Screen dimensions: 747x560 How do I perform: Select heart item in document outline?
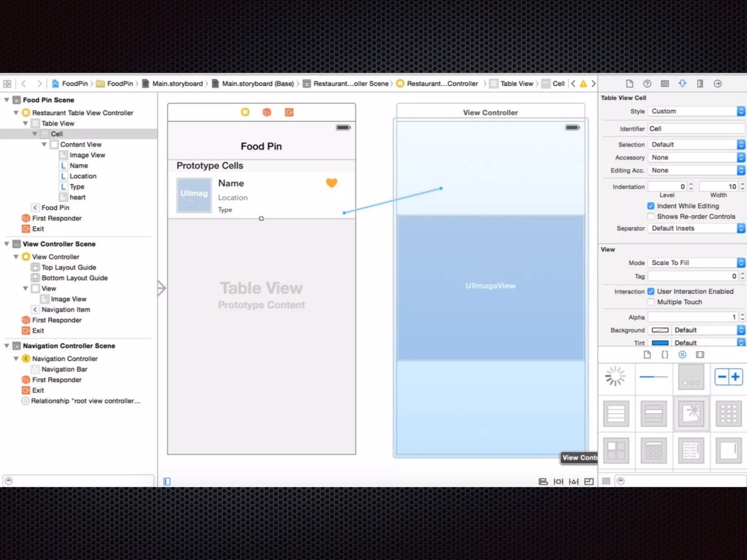77,197
